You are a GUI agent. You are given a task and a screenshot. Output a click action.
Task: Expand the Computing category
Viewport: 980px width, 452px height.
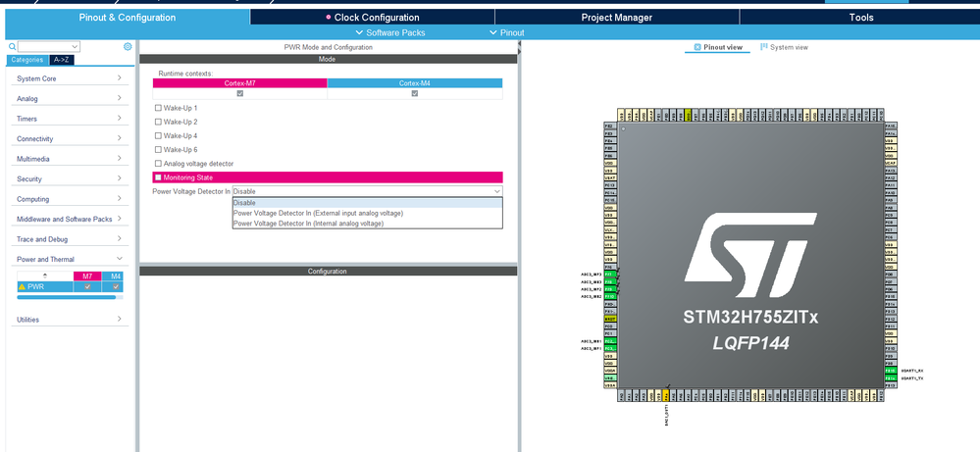pyautogui.click(x=70, y=199)
